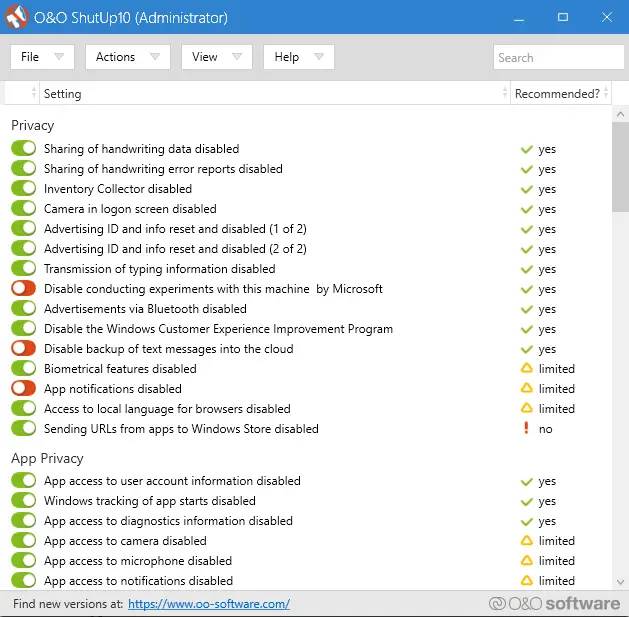The width and height of the screenshot is (629, 617).
Task: Open the View dropdown menu
Action: [216, 57]
